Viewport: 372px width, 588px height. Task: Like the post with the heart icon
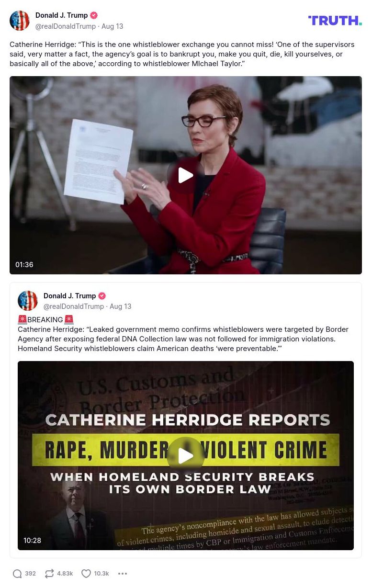tap(86, 574)
